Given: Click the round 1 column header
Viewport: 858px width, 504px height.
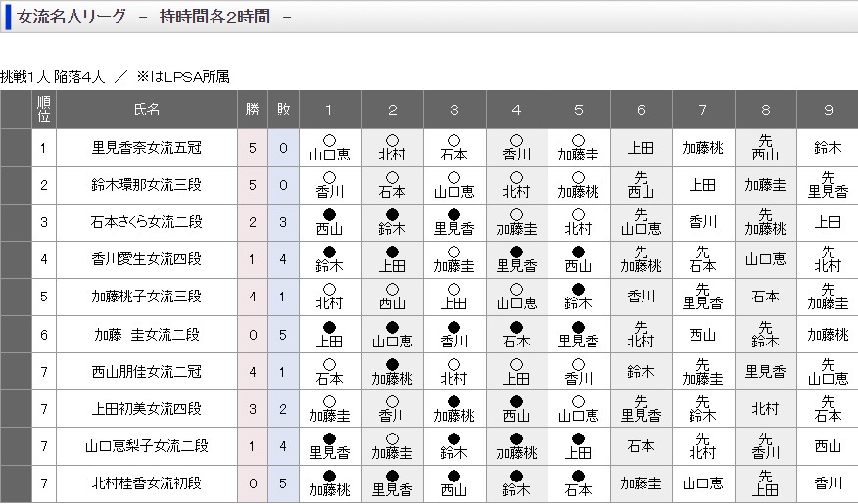Looking at the screenshot, I should (x=330, y=110).
